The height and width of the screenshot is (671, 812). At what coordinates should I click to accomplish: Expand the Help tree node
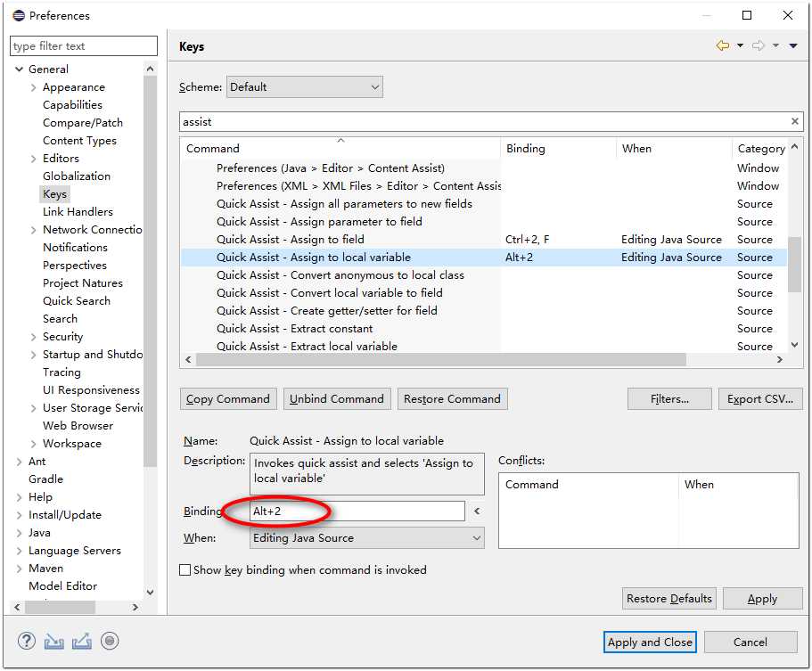pos(19,497)
